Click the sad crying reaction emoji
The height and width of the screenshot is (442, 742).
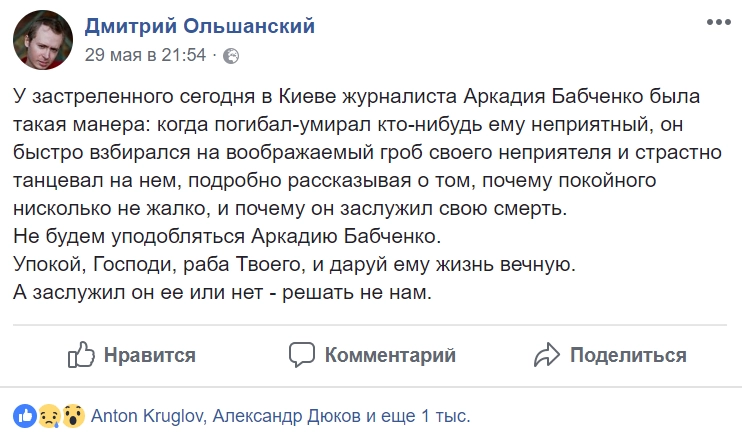[x=48, y=416]
